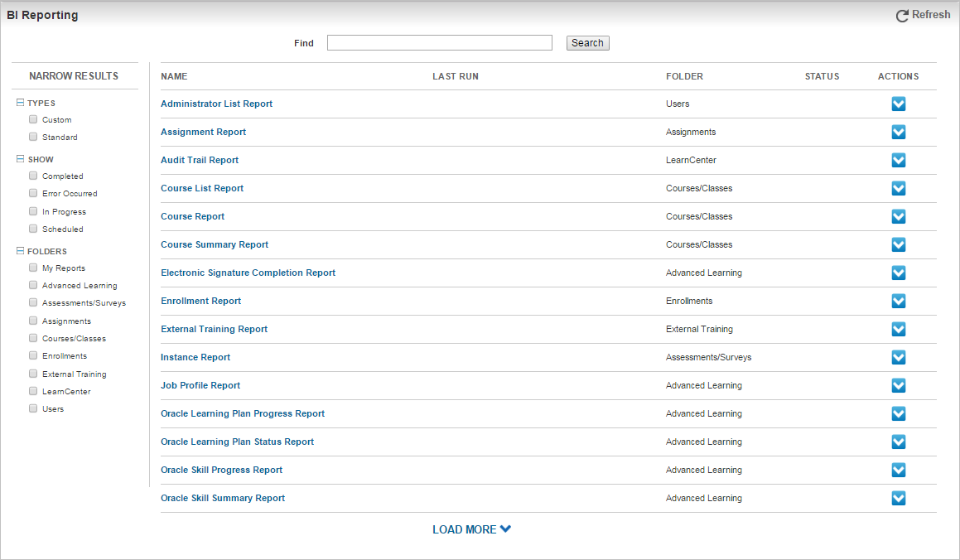
Task: Collapse the Folders filter section
Action: point(20,251)
